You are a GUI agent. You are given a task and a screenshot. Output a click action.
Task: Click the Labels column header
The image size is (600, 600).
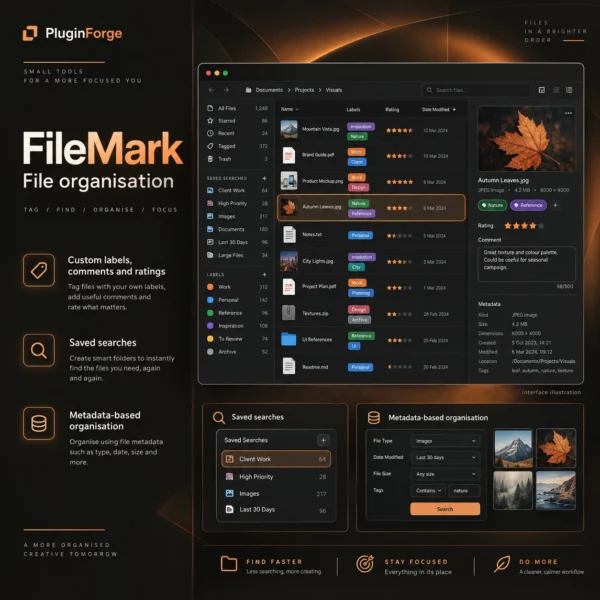[x=353, y=110]
